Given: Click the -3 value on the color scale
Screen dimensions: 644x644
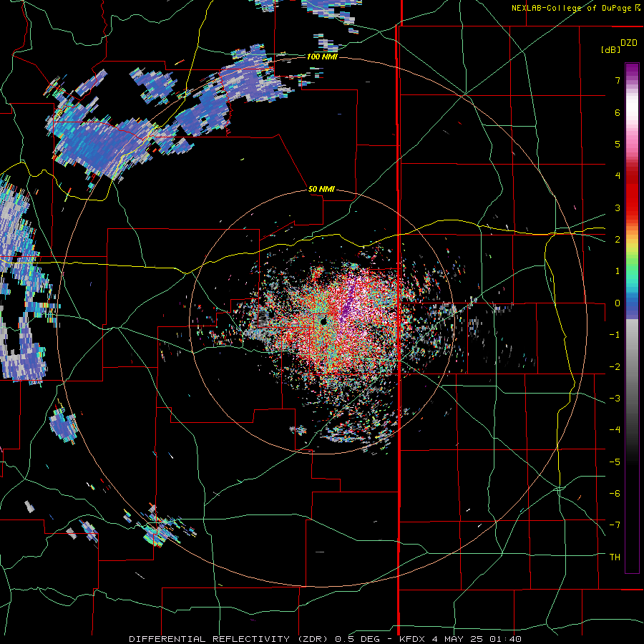Looking at the screenshot, I should 615,399.
